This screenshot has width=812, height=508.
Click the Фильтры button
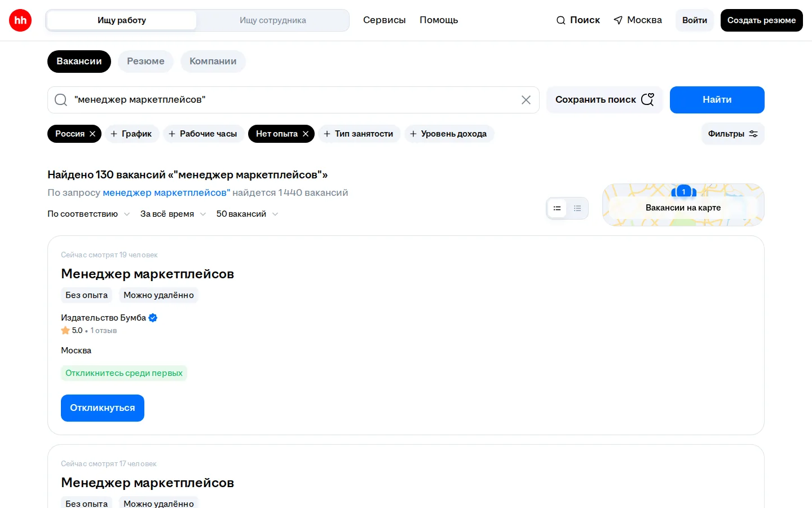733,134
